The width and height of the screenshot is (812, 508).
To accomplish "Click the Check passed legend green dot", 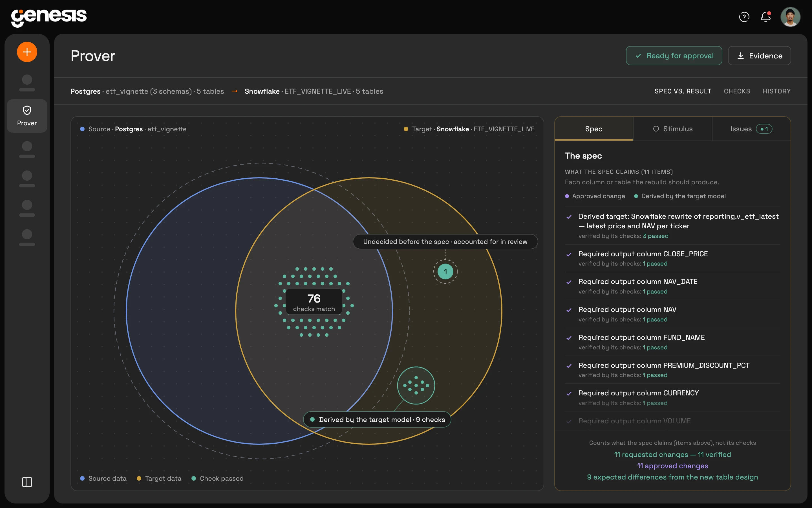I will click(194, 478).
